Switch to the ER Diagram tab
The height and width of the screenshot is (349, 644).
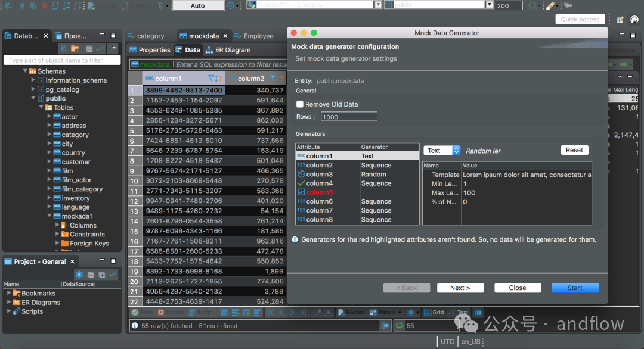coord(228,50)
